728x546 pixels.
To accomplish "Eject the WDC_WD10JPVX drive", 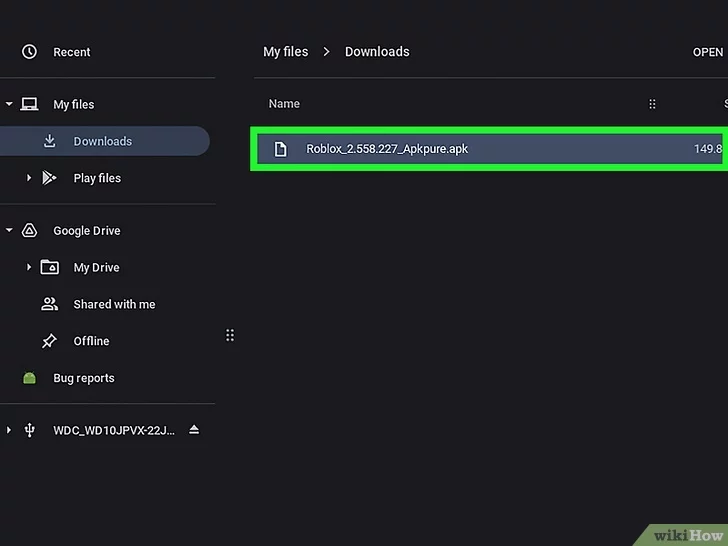I will pos(194,430).
